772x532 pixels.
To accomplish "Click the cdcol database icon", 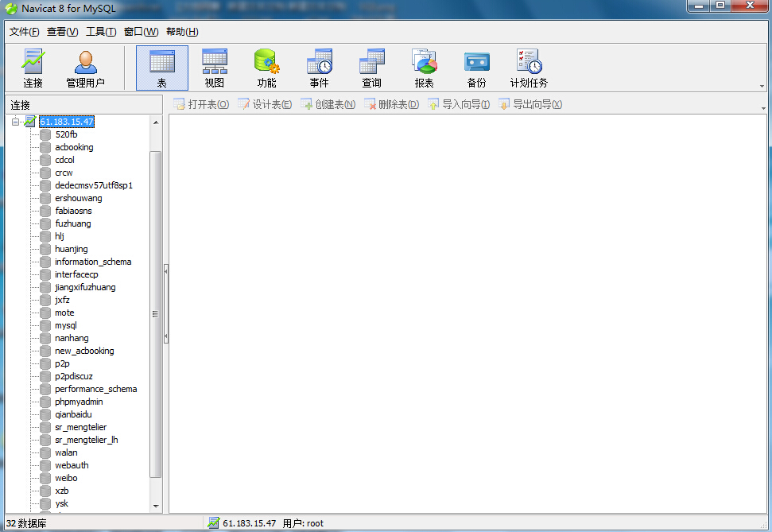I will 45,160.
